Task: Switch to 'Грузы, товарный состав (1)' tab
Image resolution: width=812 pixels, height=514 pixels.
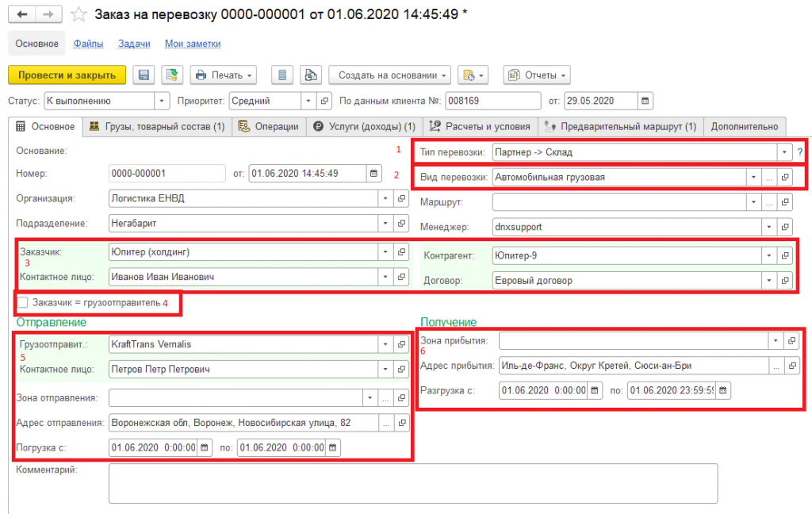Action: point(157,126)
